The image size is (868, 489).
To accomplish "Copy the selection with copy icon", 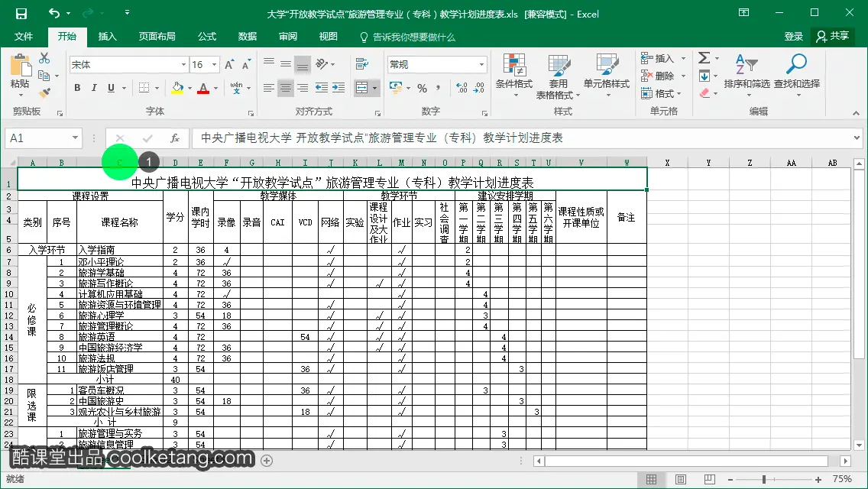I will point(44,76).
